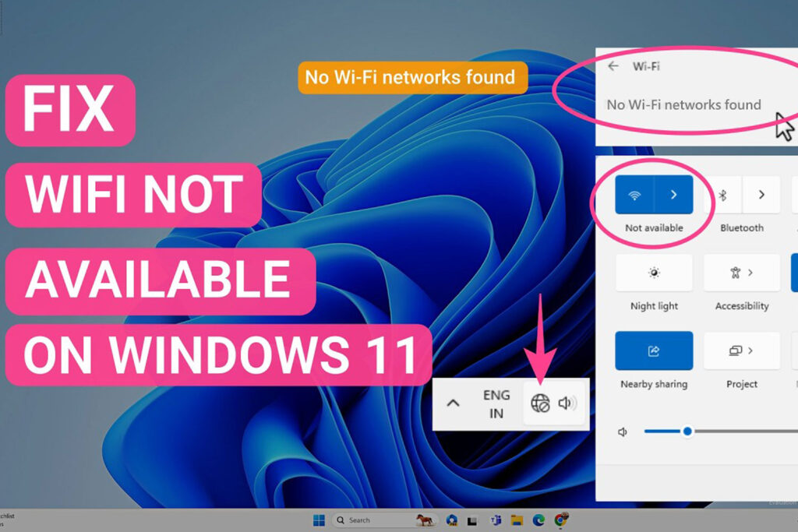798x532 pixels.
Task: Open Microsoft Edge from the taskbar
Action: 538,520
